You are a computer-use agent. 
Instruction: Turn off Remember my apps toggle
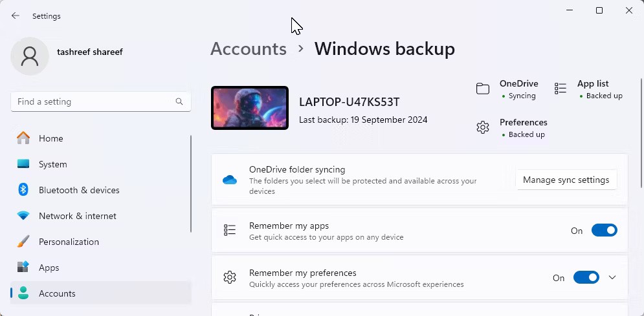pyautogui.click(x=604, y=231)
